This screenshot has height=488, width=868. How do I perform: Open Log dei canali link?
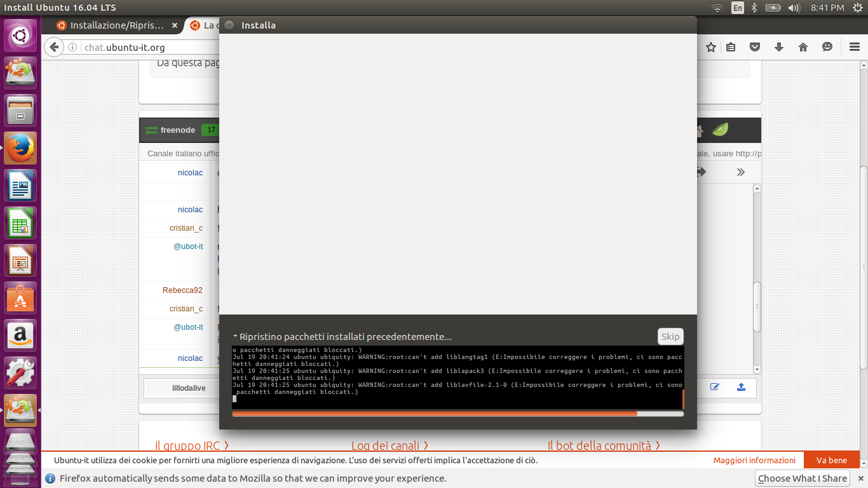click(x=390, y=445)
